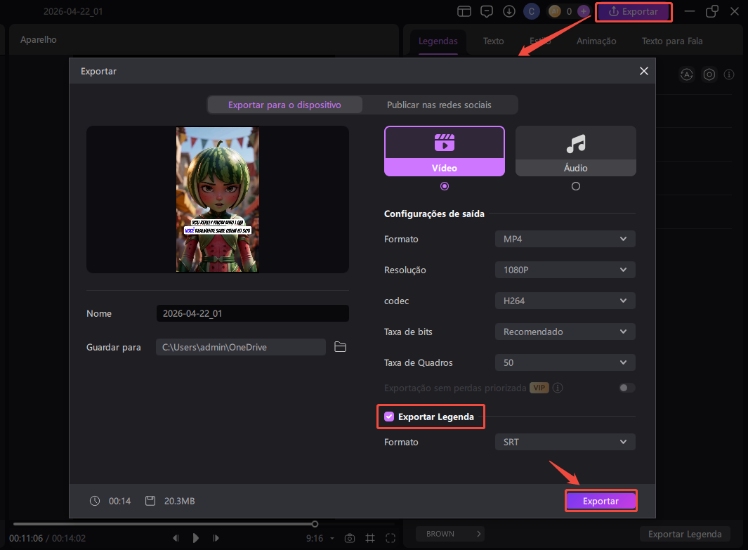Toggle the lossless priority export switch
Image resolution: width=748 pixels, height=550 pixels.
[x=627, y=388]
